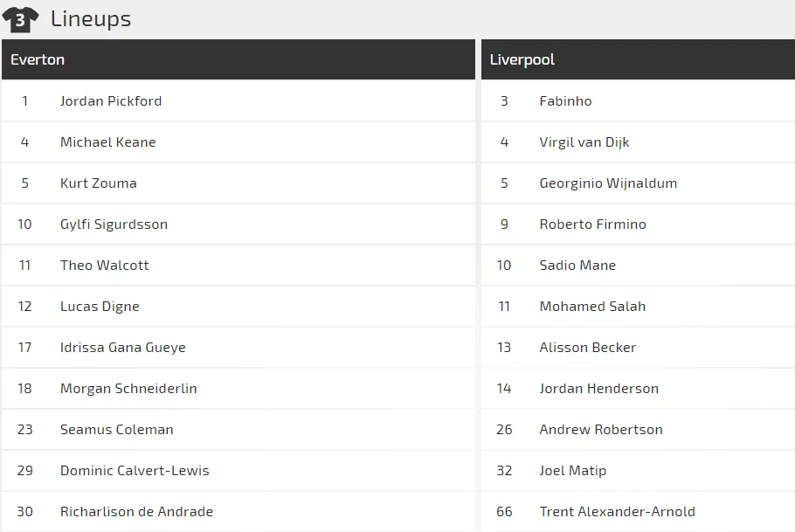Viewport: 795px width, 532px height.
Task: Select Trent Alexander-Arnold entry
Action: pyautogui.click(x=618, y=511)
